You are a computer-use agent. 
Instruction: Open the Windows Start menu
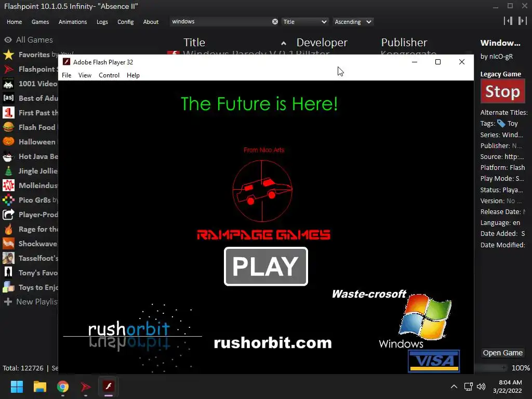17,387
